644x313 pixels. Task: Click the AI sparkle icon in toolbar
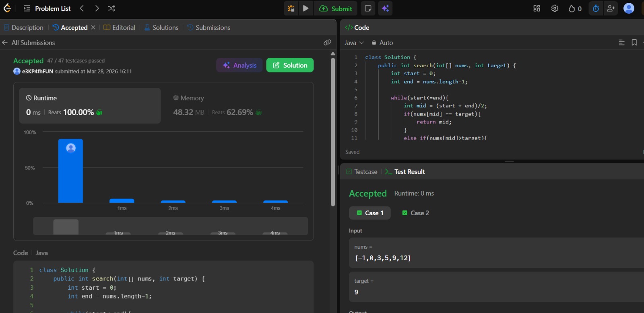coord(385,8)
